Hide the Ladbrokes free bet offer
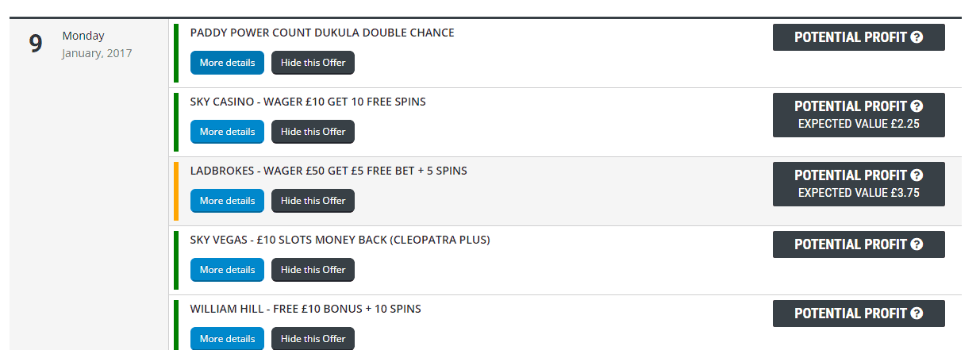Viewport: 980px width, 350px height. pyautogui.click(x=313, y=201)
